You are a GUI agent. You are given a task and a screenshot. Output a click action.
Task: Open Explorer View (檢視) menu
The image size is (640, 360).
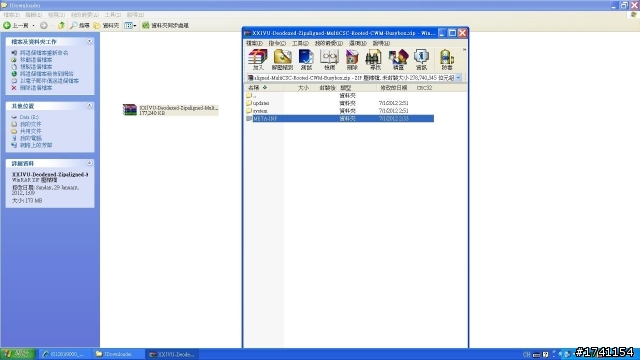click(x=56, y=15)
